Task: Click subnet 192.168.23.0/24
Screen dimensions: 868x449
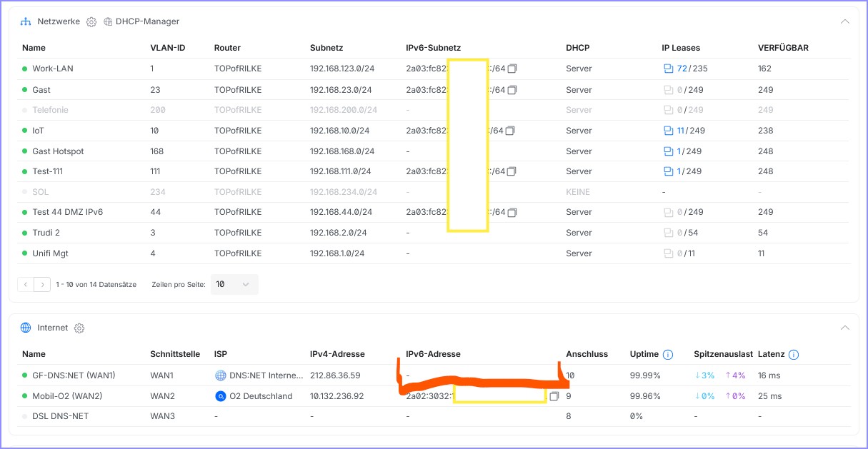Action: coord(340,90)
